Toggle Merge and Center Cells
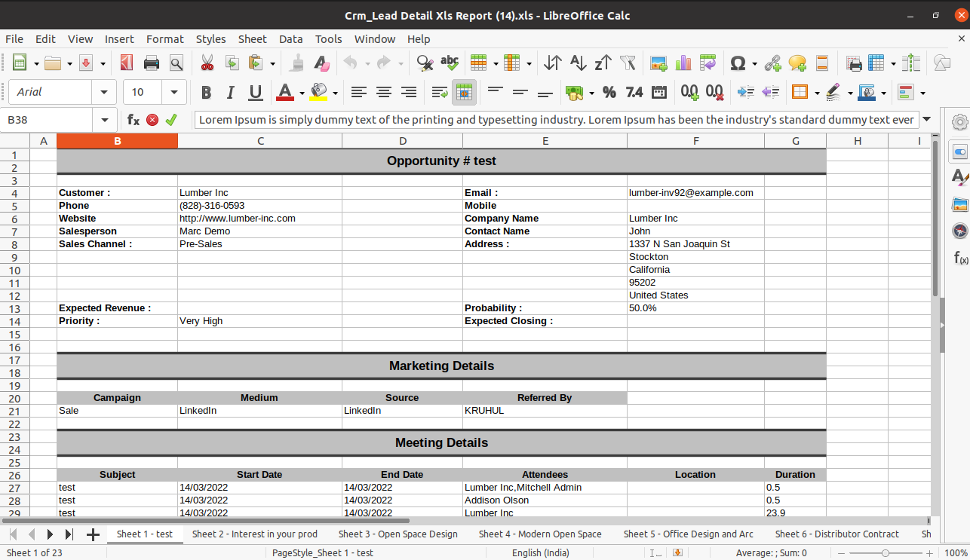 pyautogui.click(x=465, y=92)
